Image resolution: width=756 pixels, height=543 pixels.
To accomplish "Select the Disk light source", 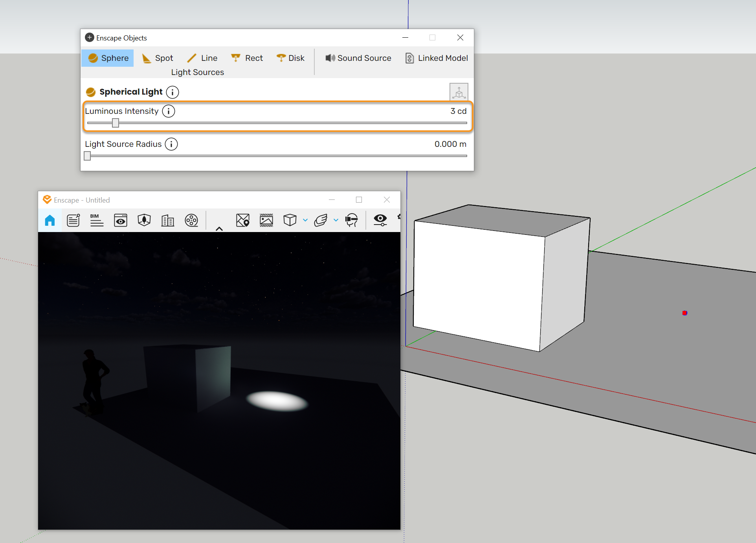I will [x=290, y=58].
